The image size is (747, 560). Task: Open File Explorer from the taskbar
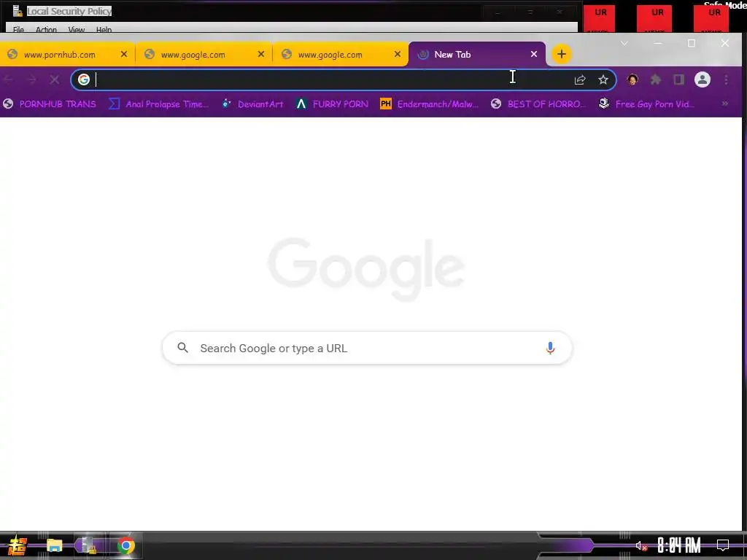pyautogui.click(x=54, y=545)
